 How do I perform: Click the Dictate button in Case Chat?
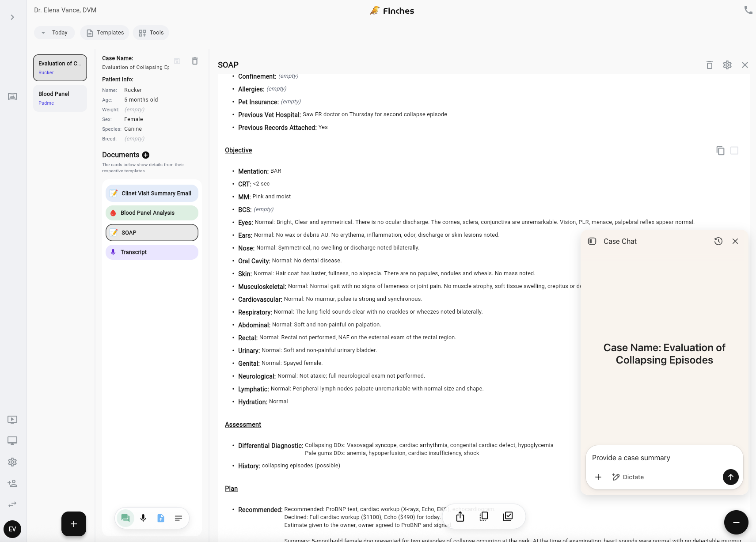coord(628,477)
